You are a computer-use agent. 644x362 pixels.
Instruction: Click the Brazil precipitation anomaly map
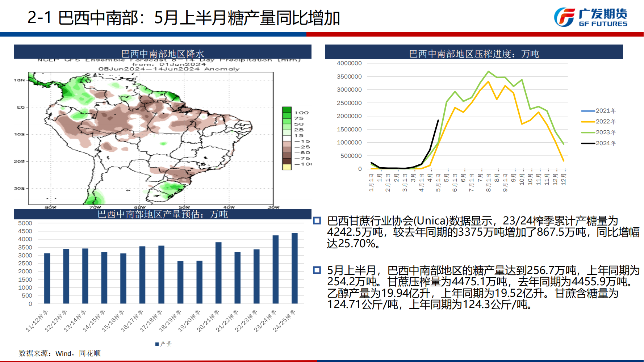tap(150, 138)
